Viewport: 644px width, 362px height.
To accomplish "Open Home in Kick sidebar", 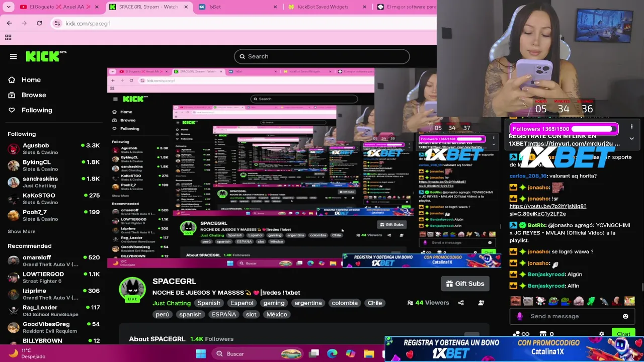I will click(31, 80).
